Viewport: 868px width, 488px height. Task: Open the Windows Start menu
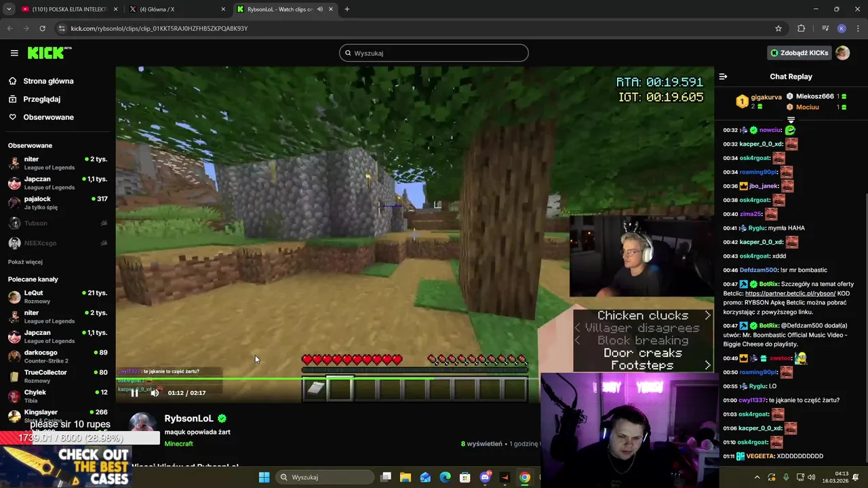(x=264, y=477)
